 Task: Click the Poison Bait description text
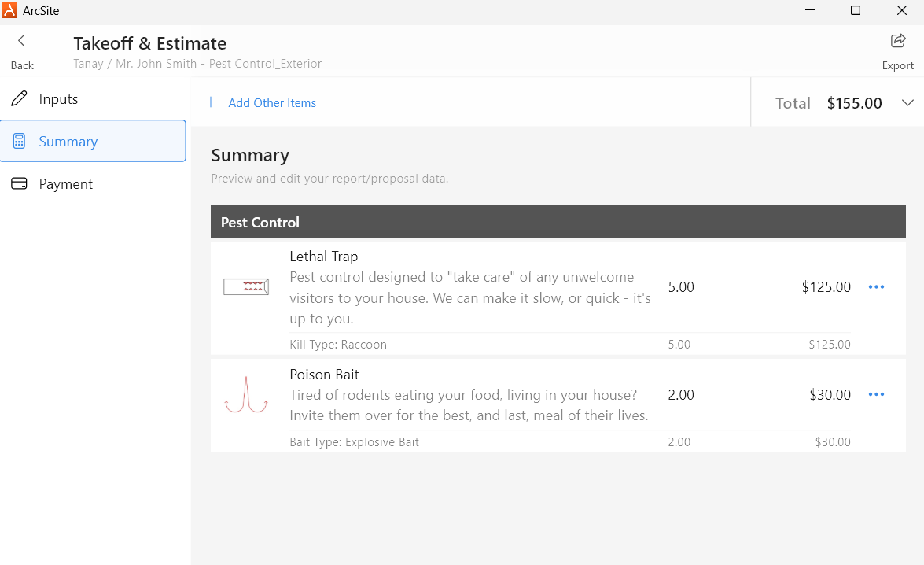pos(469,404)
